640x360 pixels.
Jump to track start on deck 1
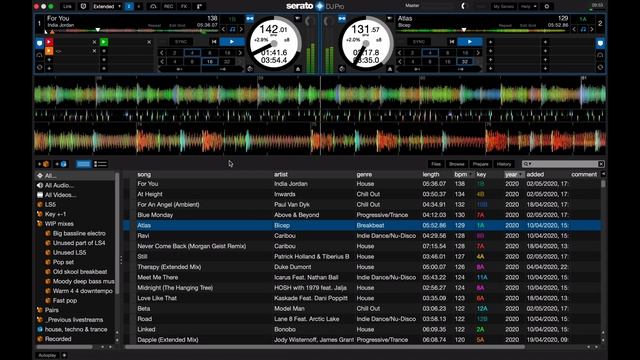click(214, 42)
